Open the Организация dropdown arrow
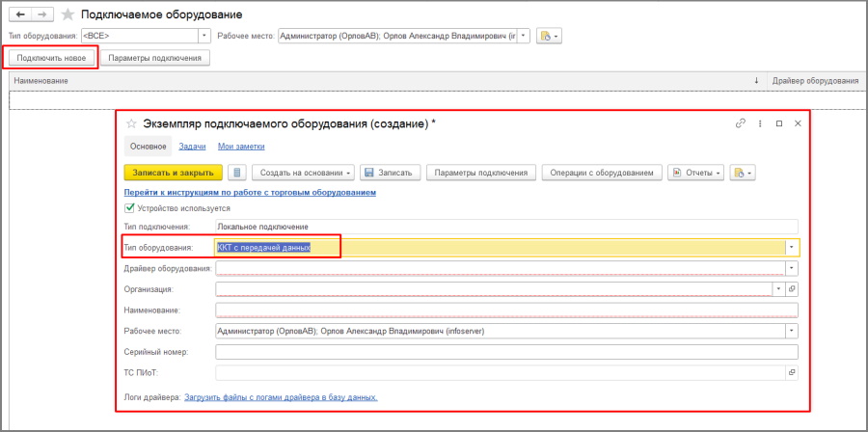The image size is (868, 432). (x=779, y=288)
